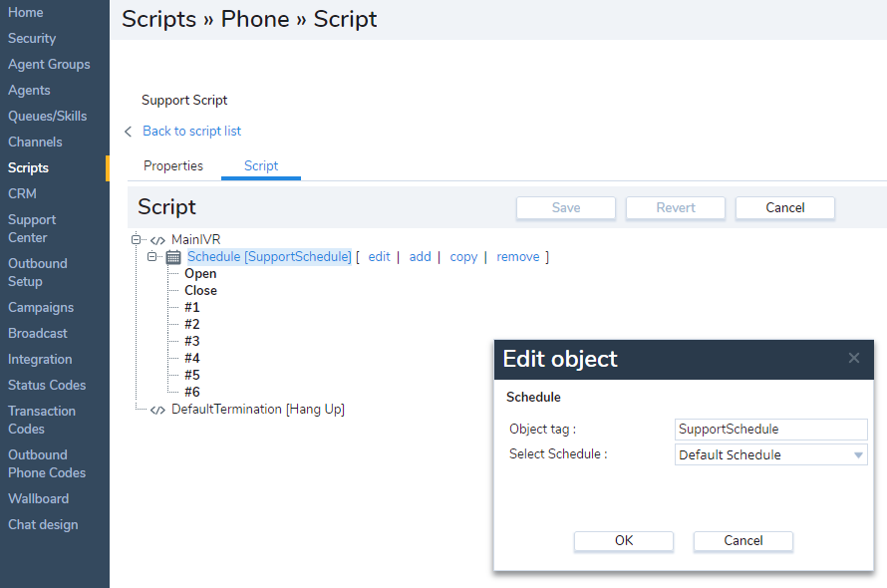Open Agent Groups section

click(49, 65)
